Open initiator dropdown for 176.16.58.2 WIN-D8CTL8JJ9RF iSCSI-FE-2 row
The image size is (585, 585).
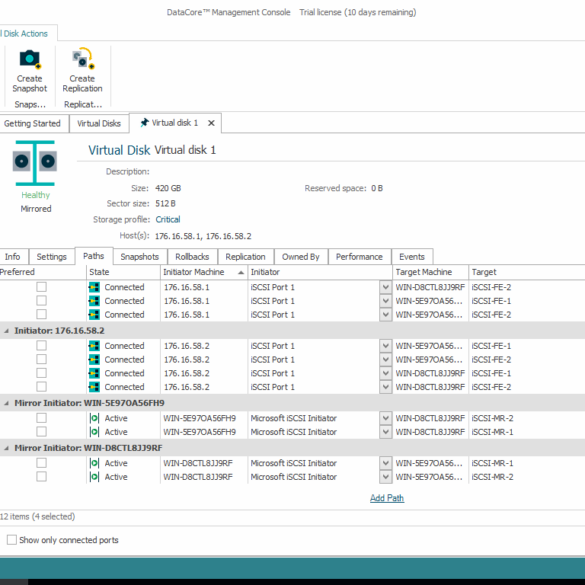pos(385,387)
